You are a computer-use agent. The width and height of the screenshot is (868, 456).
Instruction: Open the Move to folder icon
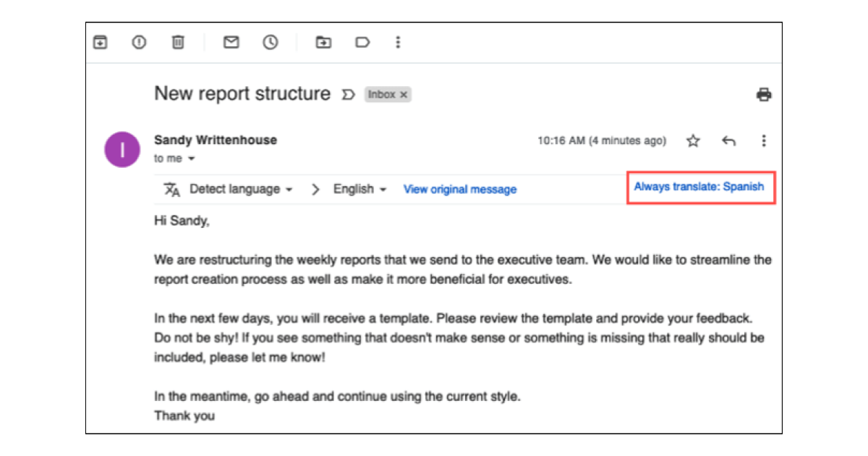tap(323, 43)
